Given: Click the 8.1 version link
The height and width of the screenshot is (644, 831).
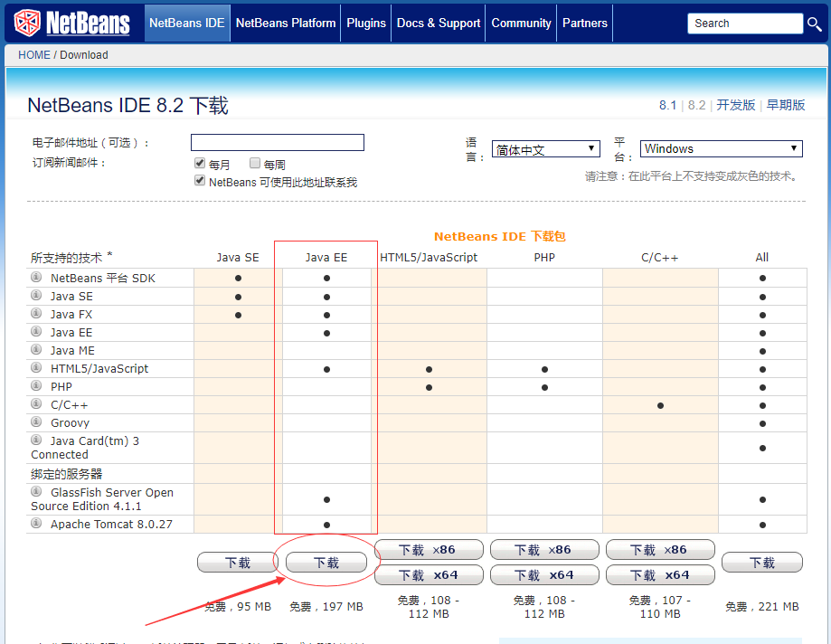Looking at the screenshot, I should point(667,106).
